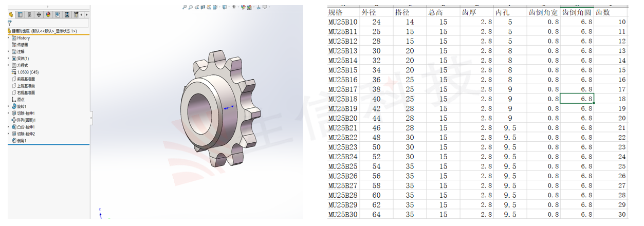
Task: Click the selected 6.8 cell in MU25B18 row
Action: click(x=577, y=99)
